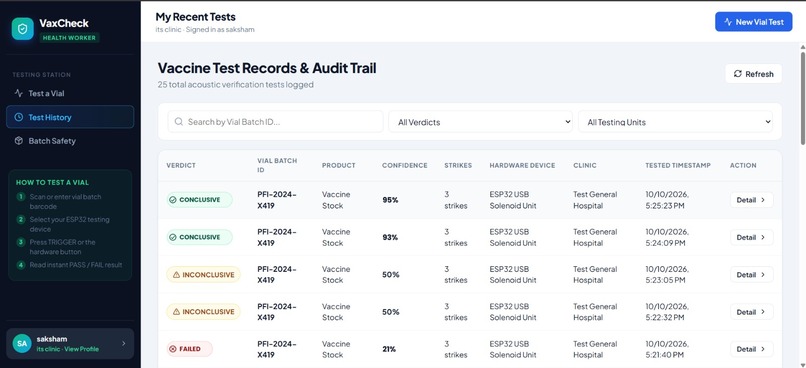Click the Hardware Device column header
This screenshot has height=368, width=806.
tap(522, 165)
